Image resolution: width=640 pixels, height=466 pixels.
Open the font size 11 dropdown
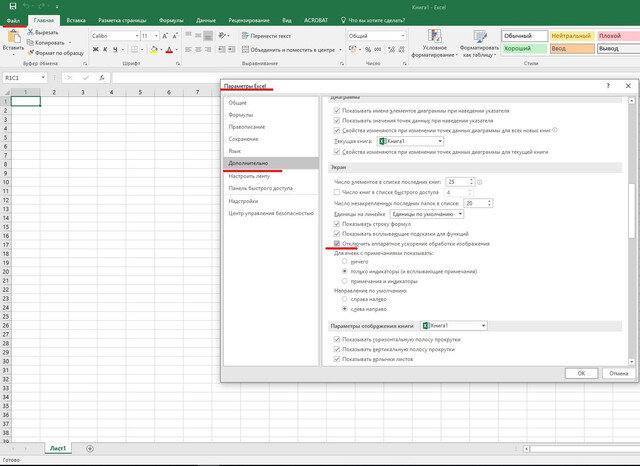(156, 36)
